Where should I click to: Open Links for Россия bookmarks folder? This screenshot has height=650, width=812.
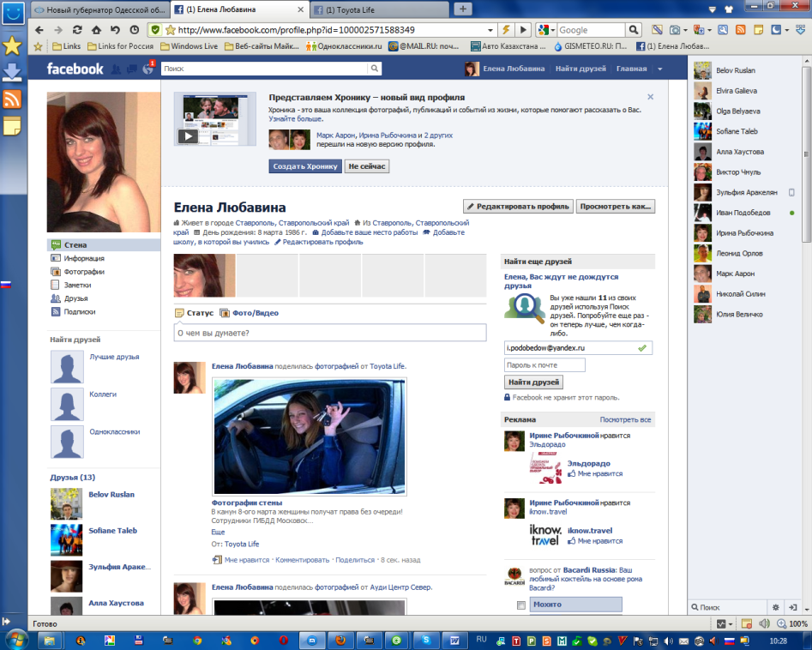(120, 46)
